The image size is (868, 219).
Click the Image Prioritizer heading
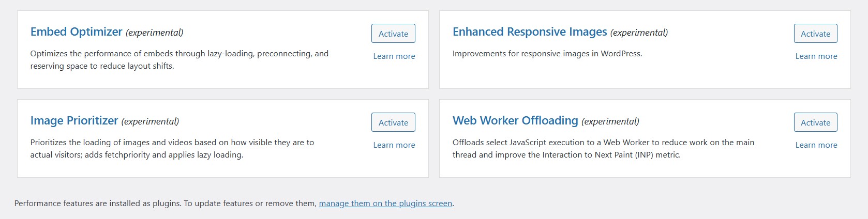pos(74,121)
